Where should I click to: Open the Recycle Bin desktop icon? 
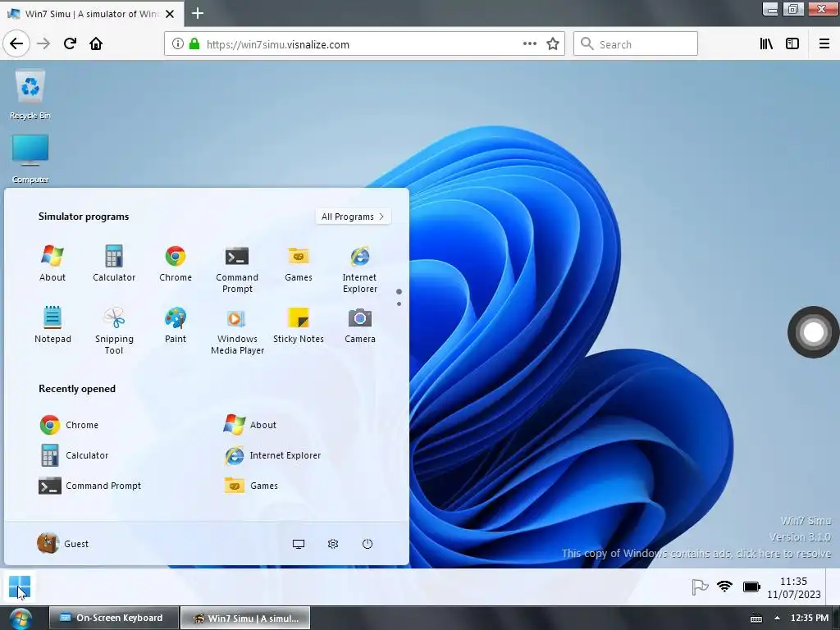(x=30, y=94)
